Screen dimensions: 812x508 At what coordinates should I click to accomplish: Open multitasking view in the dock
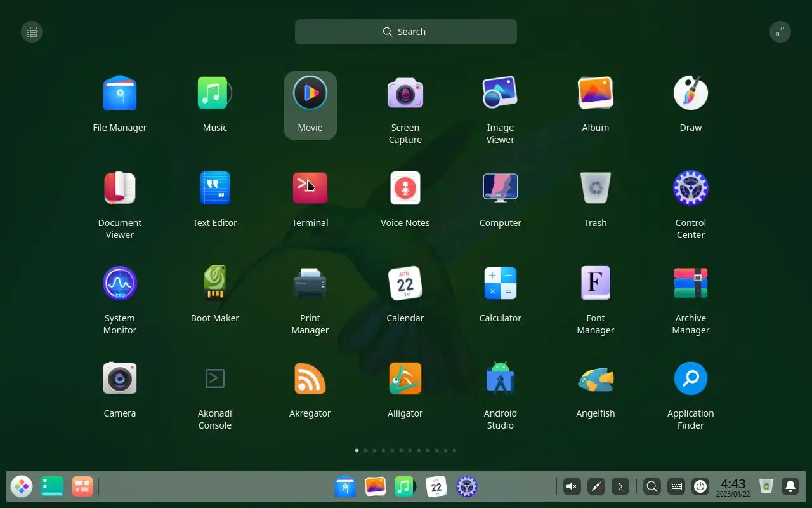point(82,487)
